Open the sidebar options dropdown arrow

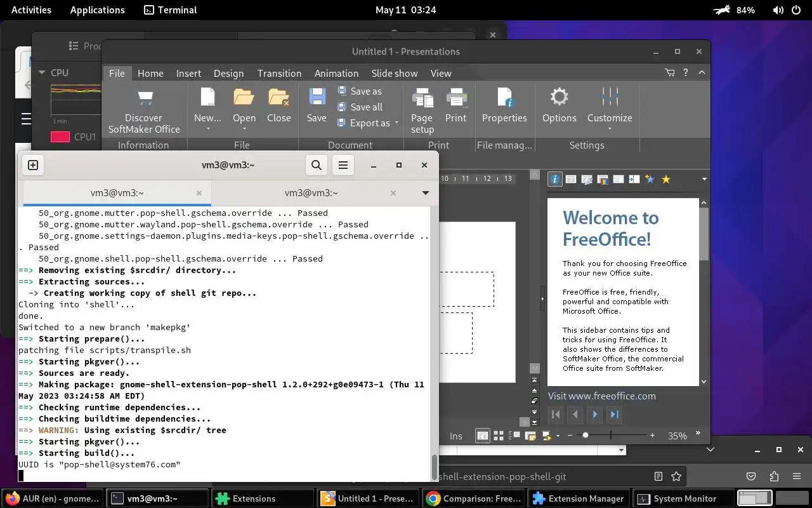(704, 179)
